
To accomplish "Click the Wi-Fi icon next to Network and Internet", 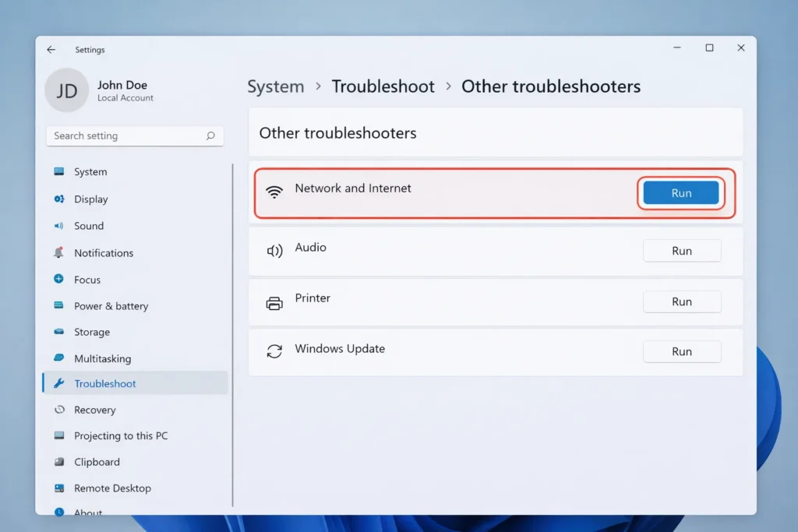I will click(274, 192).
